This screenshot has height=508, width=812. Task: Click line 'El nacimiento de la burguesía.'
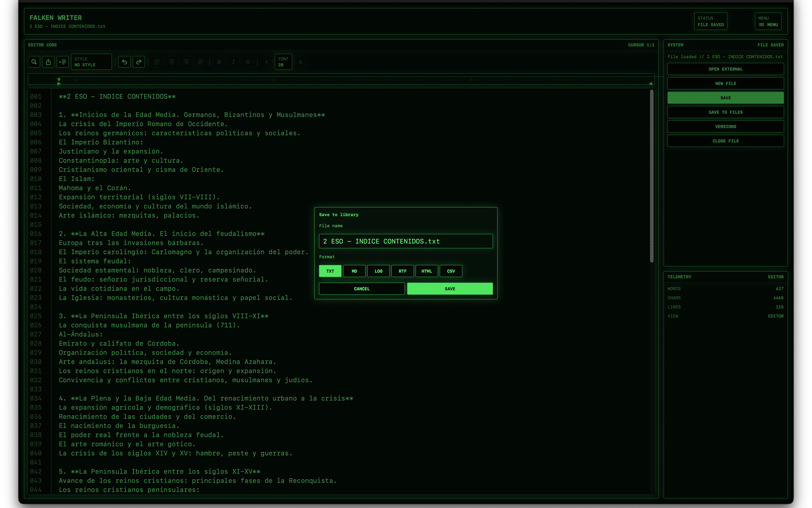click(119, 426)
